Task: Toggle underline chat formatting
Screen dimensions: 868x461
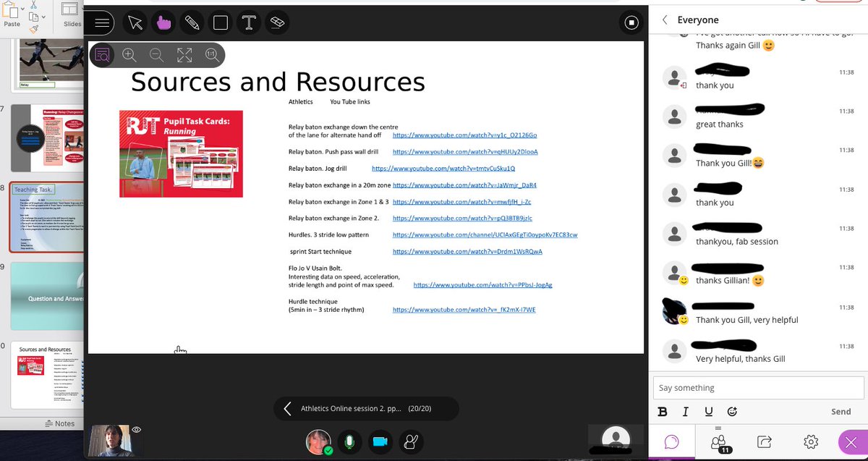Action: tap(709, 412)
